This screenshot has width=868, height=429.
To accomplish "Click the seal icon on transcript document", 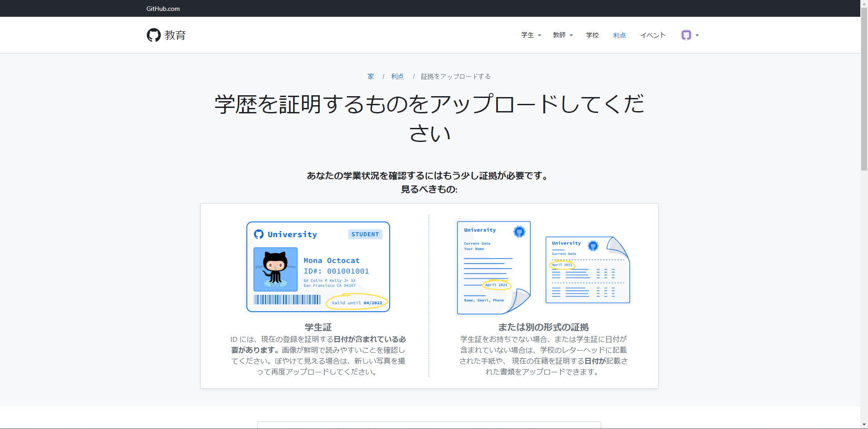I will 593,246.
